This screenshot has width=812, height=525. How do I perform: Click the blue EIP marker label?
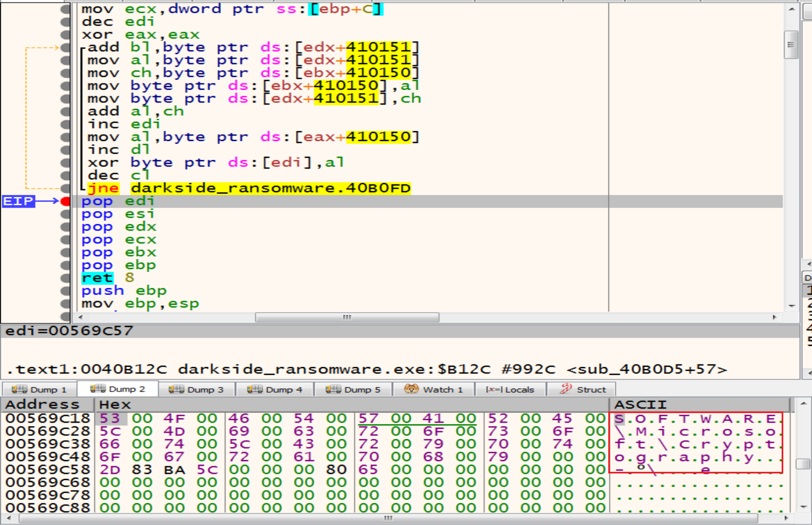18,201
